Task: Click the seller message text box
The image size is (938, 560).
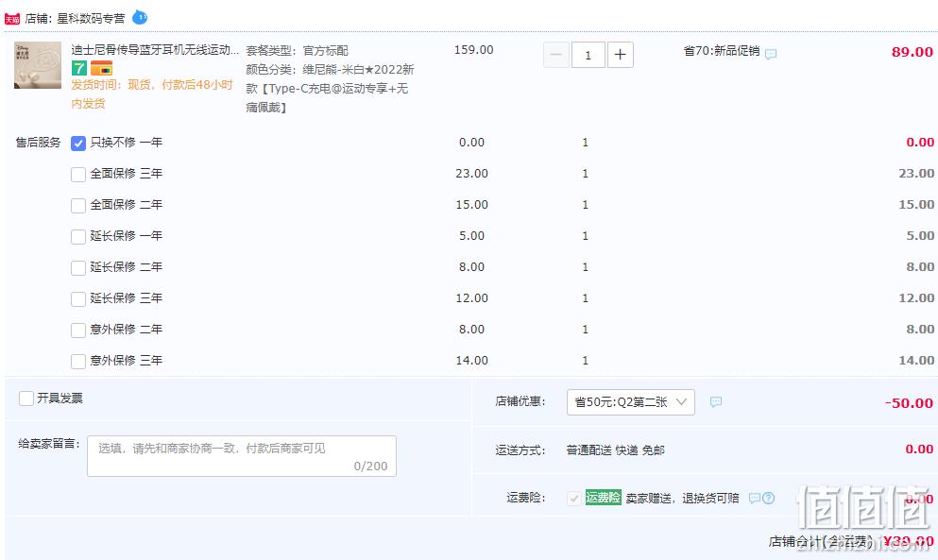Action: pyautogui.click(x=242, y=456)
